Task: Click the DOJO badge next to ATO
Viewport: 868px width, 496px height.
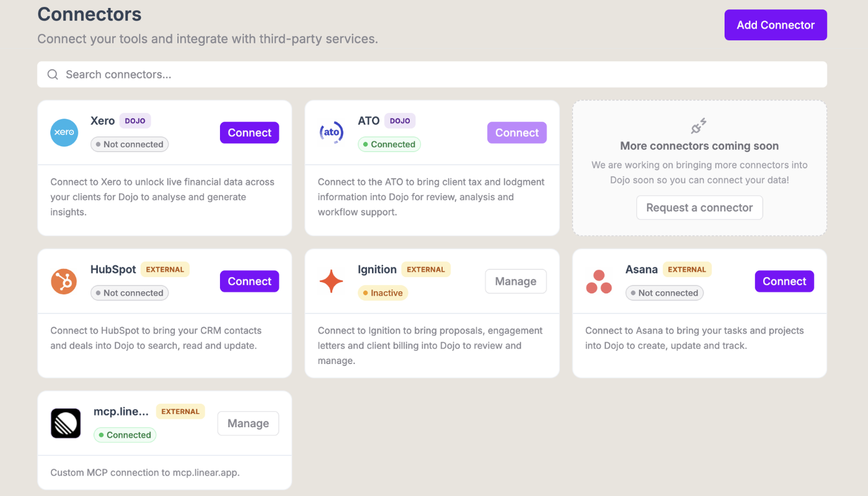Action: (400, 121)
